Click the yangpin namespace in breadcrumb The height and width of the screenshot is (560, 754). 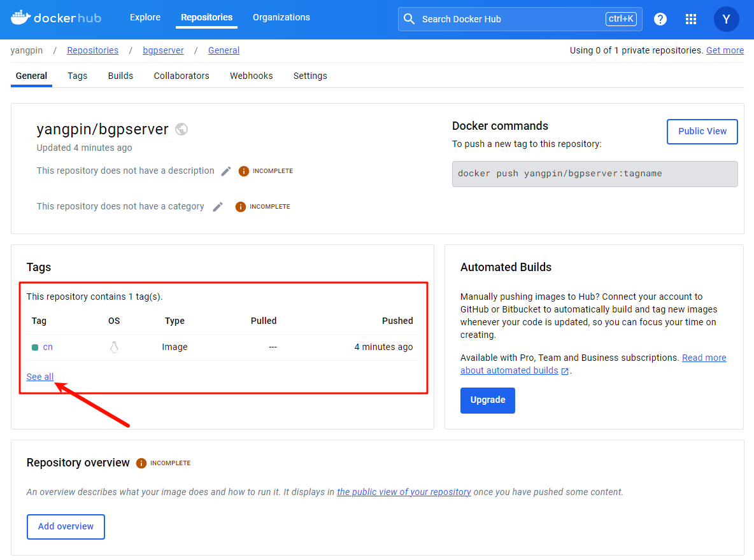pos(27,50)
